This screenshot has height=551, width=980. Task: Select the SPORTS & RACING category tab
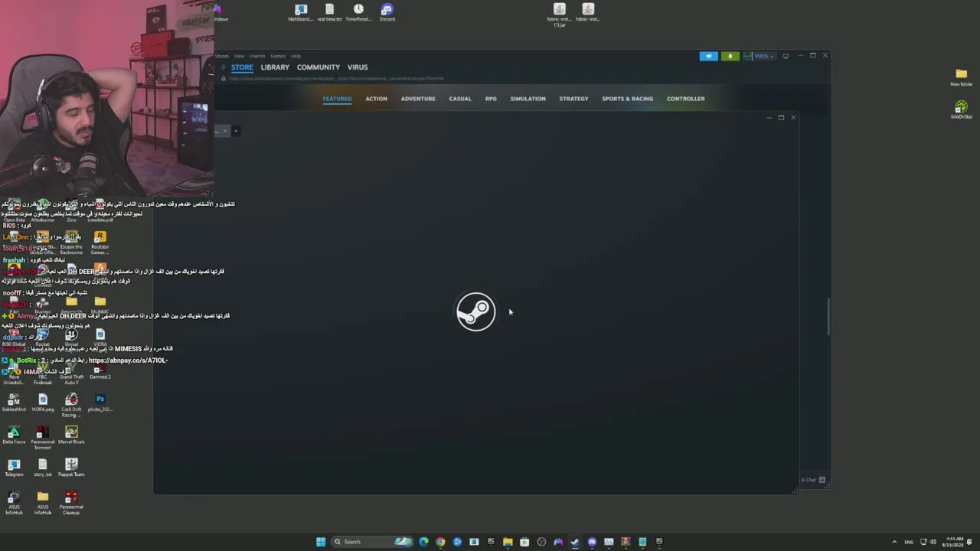(627, 99)
